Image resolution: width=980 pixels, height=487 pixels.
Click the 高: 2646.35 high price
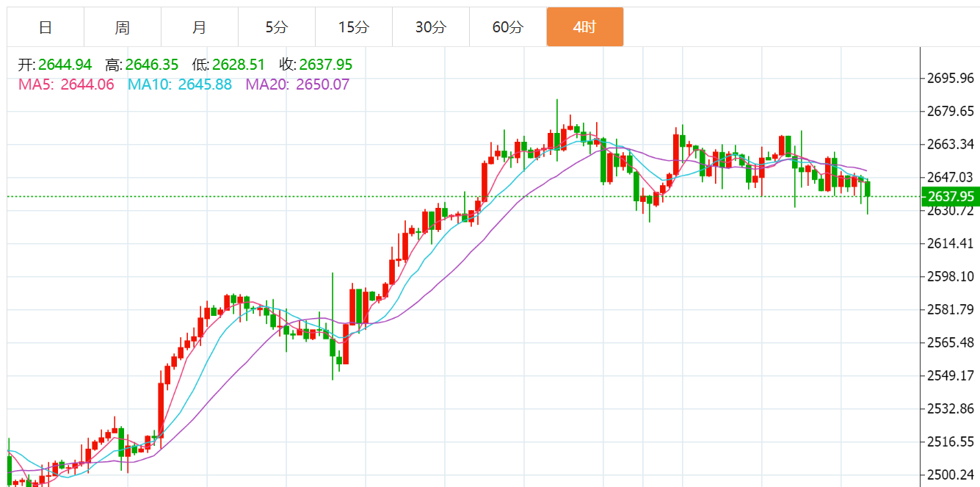point(142,65)
